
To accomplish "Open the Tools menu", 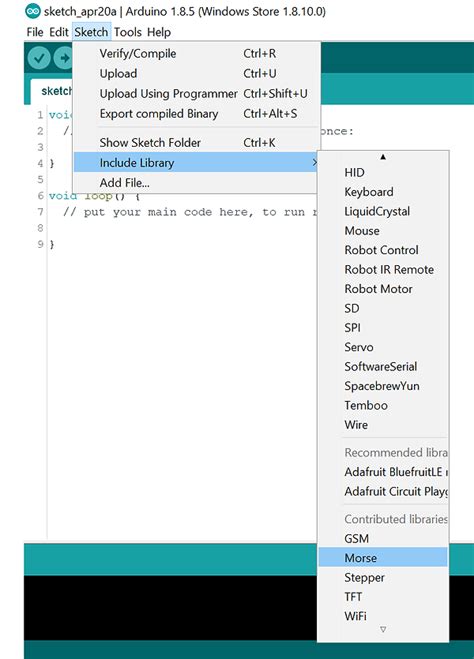I will [128, 32].
